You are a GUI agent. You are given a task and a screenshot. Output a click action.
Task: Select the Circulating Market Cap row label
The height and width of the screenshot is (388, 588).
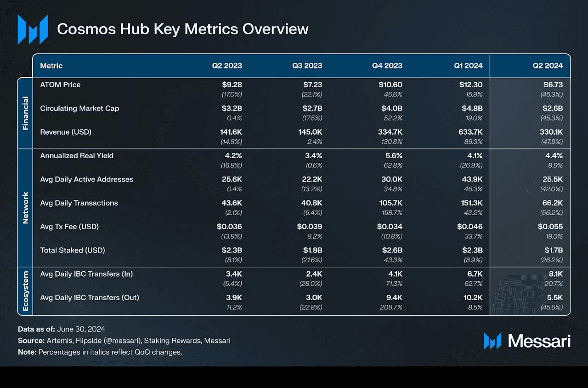click(79, 108)
